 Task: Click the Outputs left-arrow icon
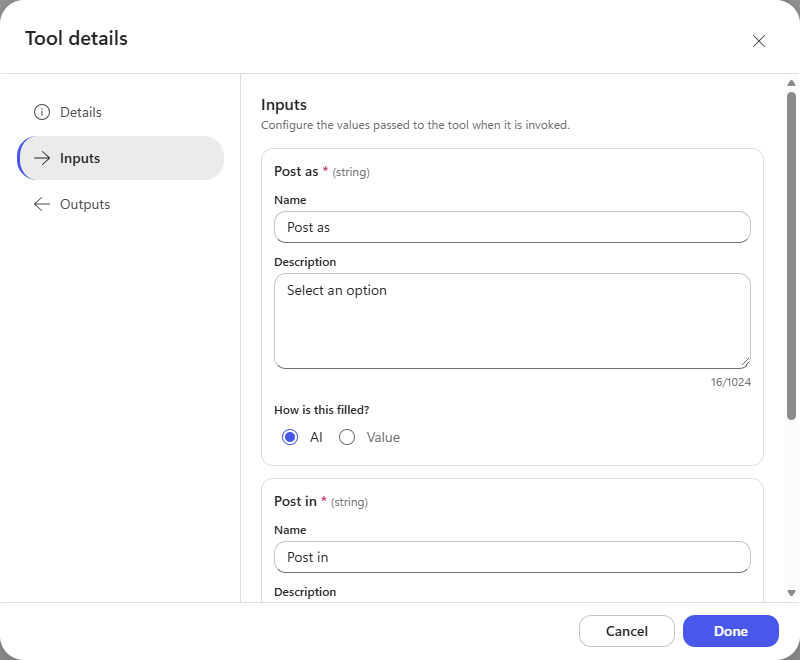pos(42,204)
